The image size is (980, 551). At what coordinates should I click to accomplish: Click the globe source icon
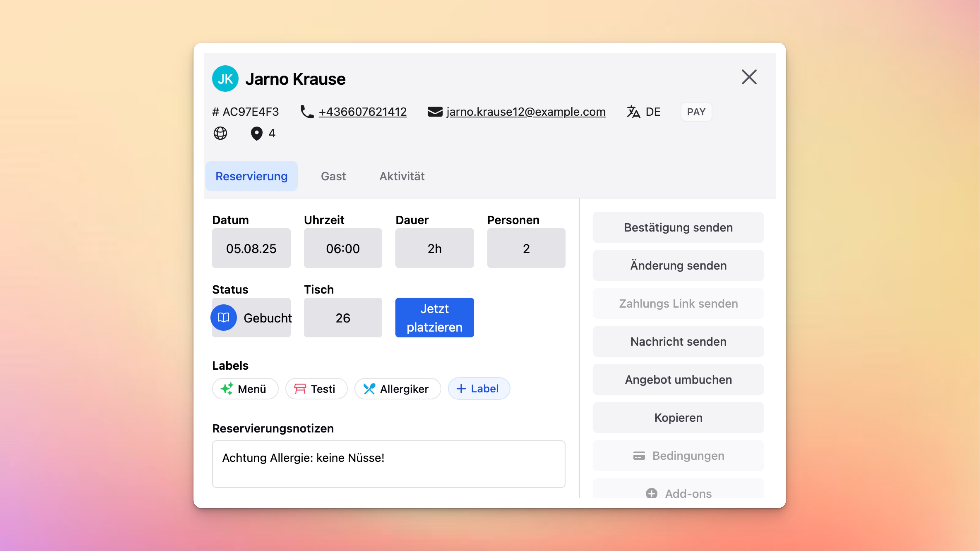(x=220, y=133)
